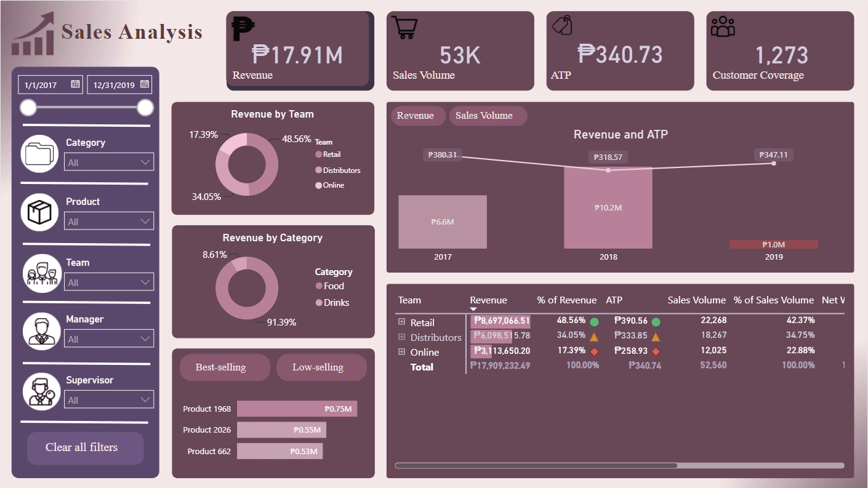
Task: Switch chart to the Sales Volume tab
Action: [488, 116]
